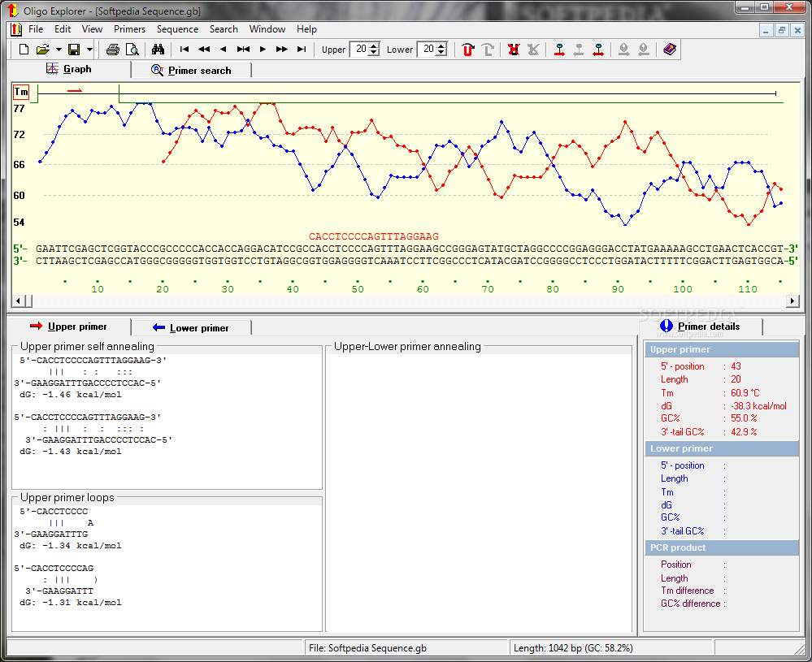Click the Upper primer header in details panel
This screenshot has width=812, height=662.
pos(722,349)
